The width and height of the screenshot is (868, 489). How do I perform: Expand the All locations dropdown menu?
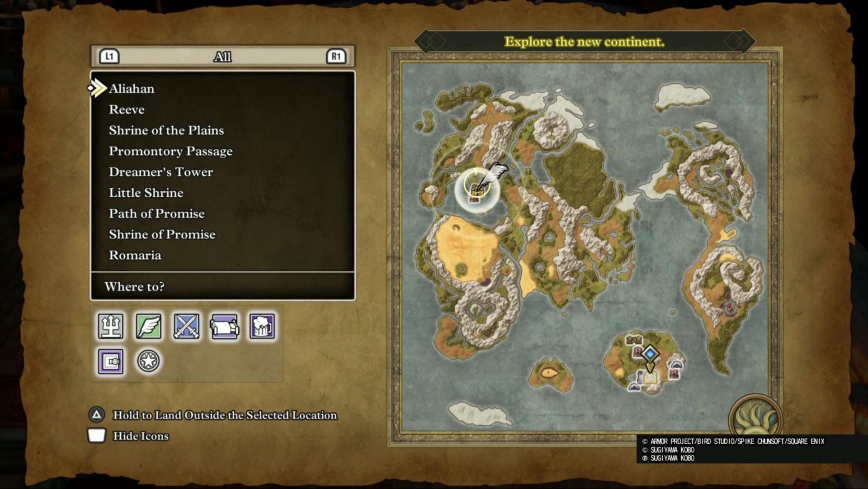tap(223, 56)
